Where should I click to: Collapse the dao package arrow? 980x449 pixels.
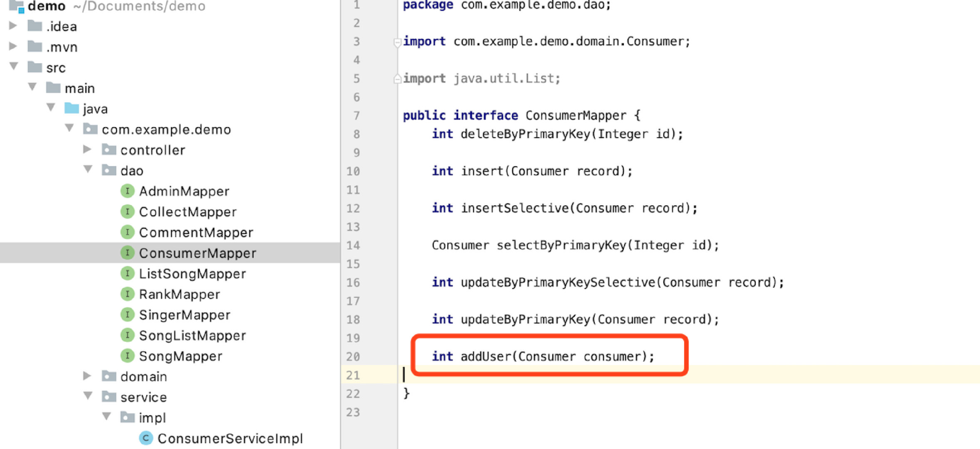click(x=88, y=169)
